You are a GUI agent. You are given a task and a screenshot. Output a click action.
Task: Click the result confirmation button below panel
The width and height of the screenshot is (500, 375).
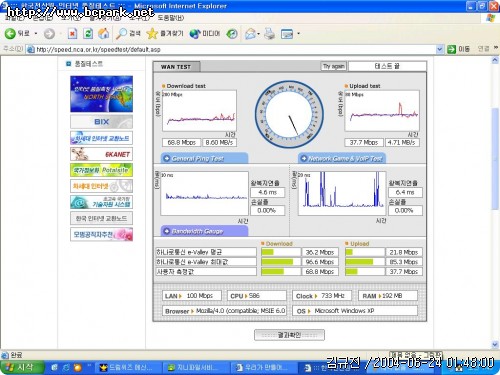(289, 335)
